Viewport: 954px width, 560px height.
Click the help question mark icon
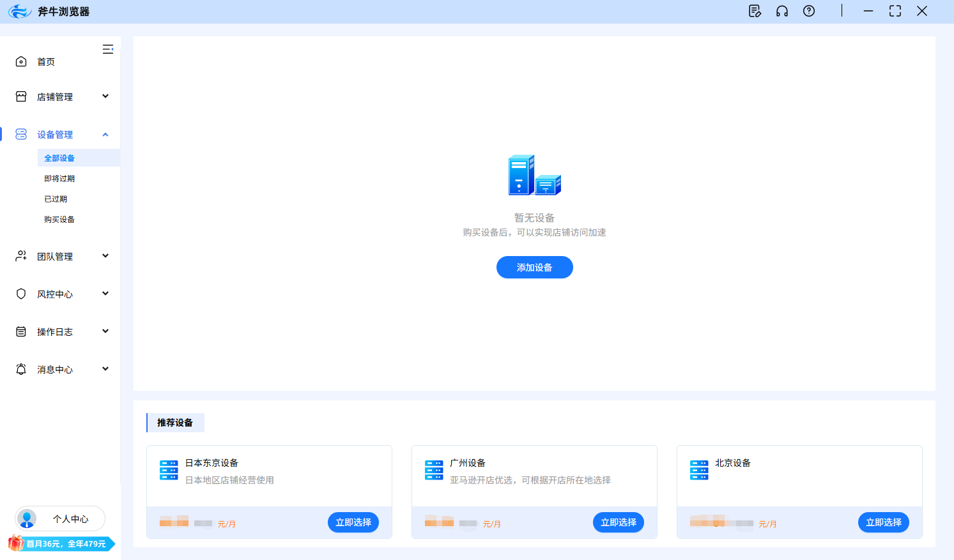click(809, 11)
